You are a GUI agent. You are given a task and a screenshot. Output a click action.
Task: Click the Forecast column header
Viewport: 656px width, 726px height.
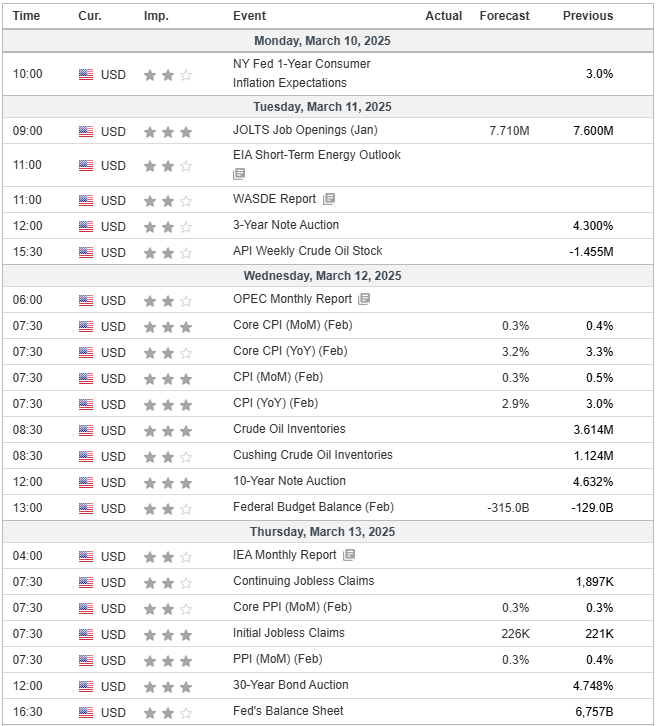(504, 16)
